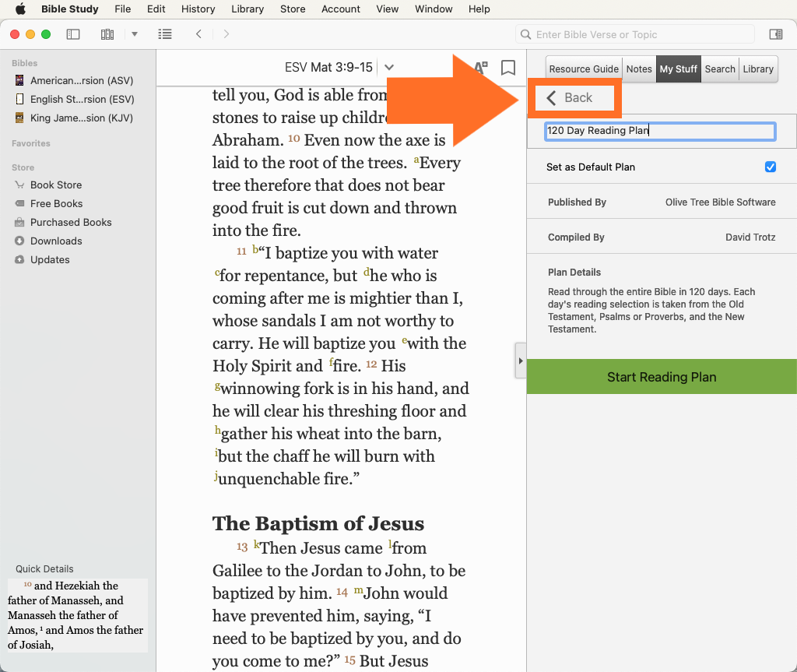
Task: Select King James Version in Bibles list
Action: tap(81, 118)
